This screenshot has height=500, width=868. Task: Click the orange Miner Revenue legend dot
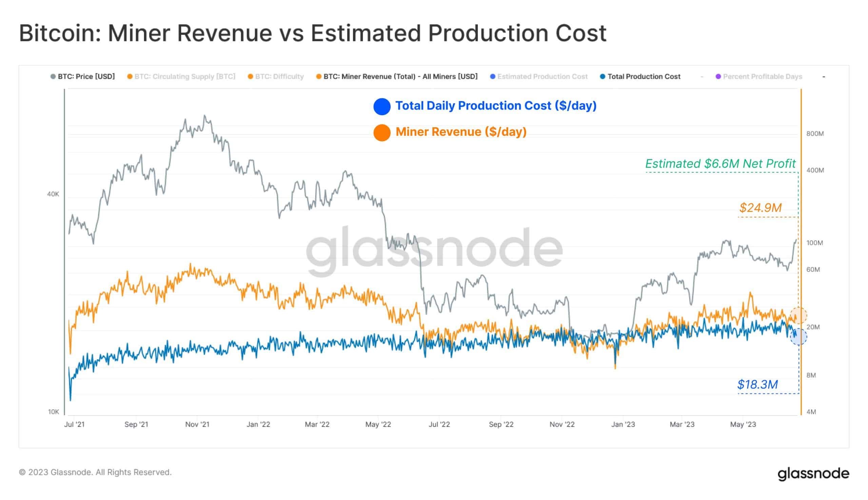[318, 77]
